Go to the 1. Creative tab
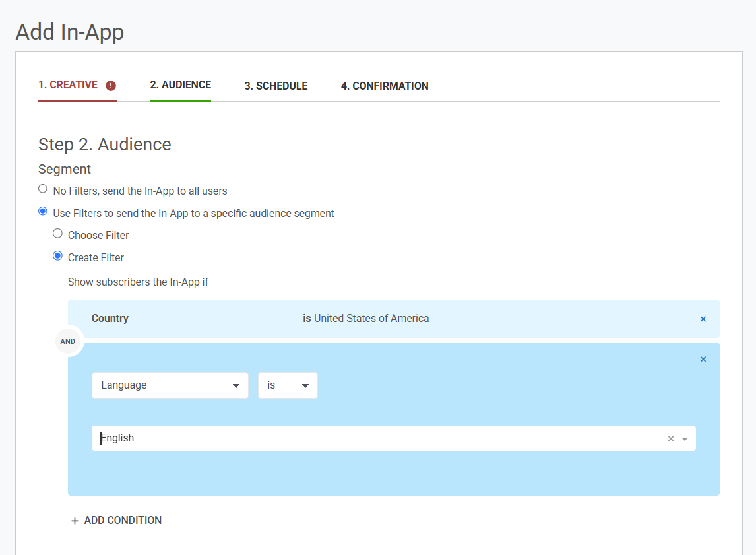 [x=68, y=85]
